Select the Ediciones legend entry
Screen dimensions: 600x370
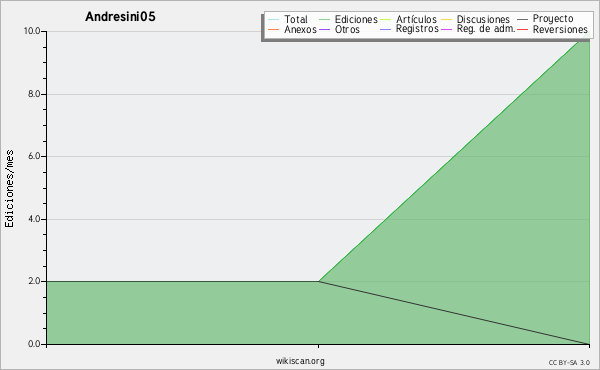point(348,19)
